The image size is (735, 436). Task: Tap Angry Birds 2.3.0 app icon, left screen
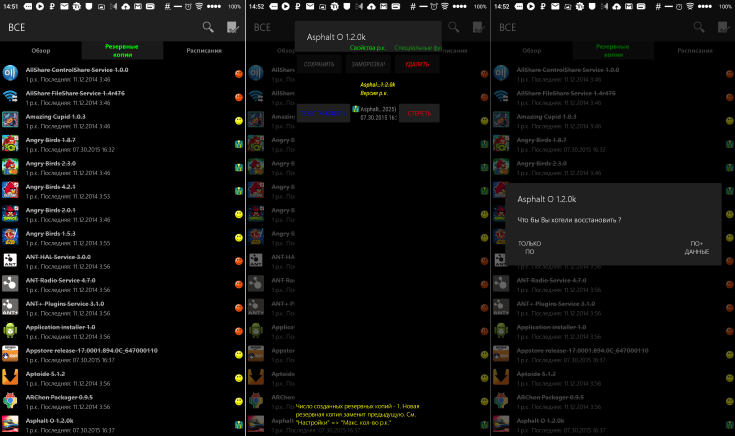pyautogui.click(x=10, y=167)
